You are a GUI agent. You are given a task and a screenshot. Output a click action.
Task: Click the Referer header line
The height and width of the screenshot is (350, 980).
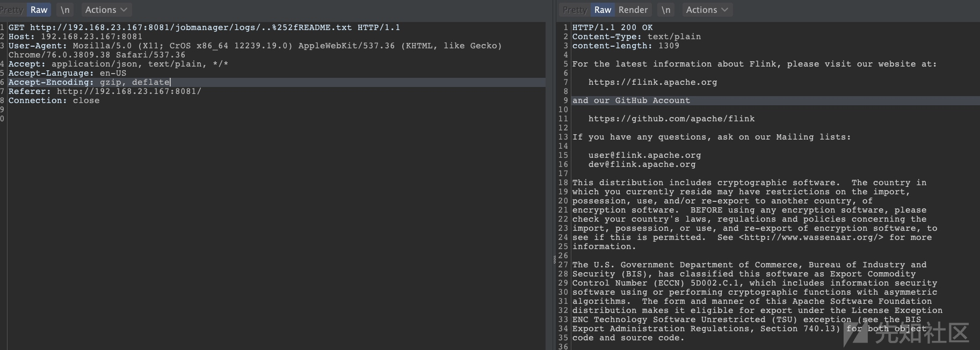point(105,91)
